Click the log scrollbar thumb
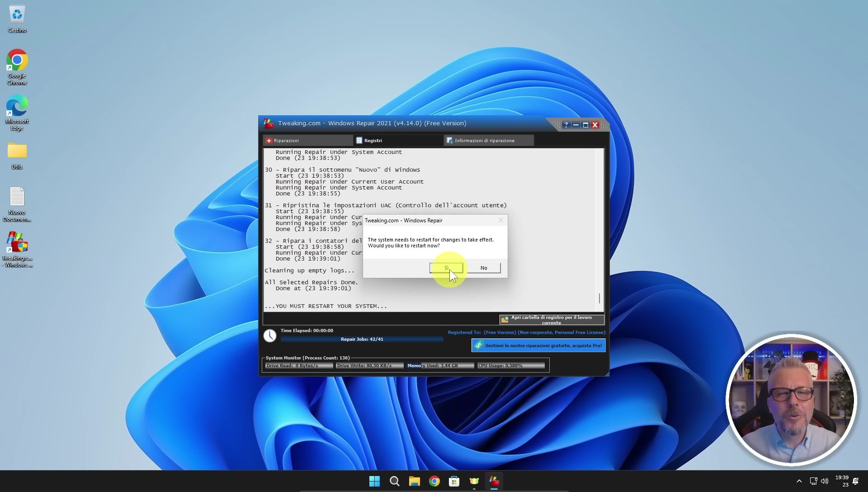This screenshot has width=868, height=492. coord(599,298)
